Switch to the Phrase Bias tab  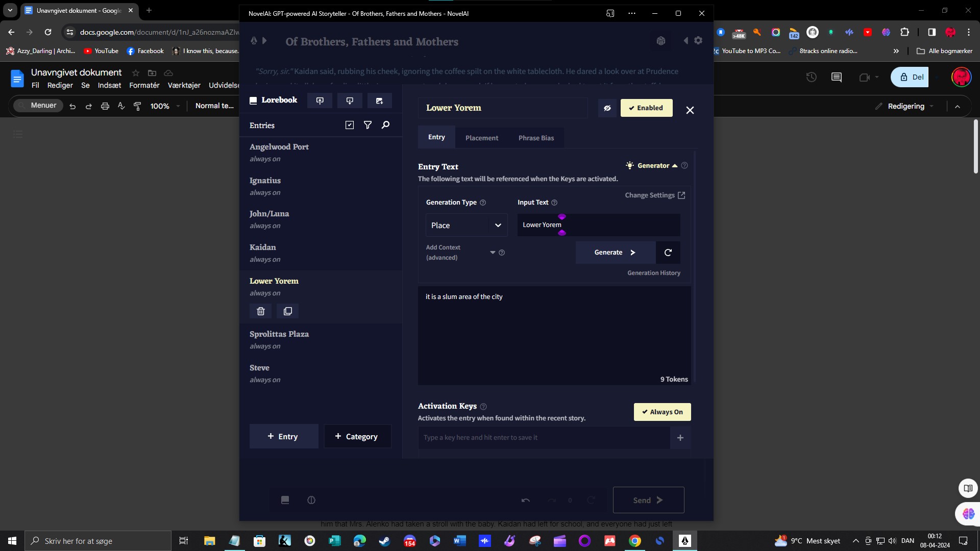coord(536,138)
